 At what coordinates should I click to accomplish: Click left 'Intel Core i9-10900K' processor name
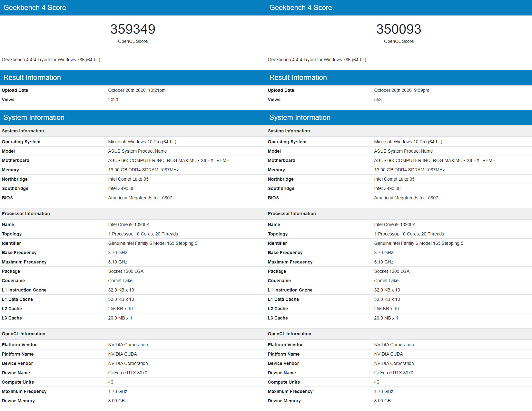click(x=129, y=225)
